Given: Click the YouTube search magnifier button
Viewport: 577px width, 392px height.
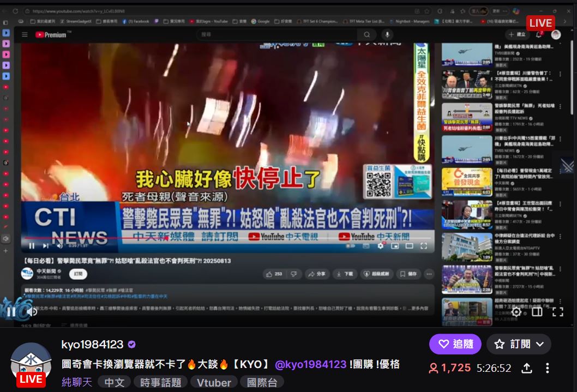Looking at the screenshot, I should click(x=367, y=34).
